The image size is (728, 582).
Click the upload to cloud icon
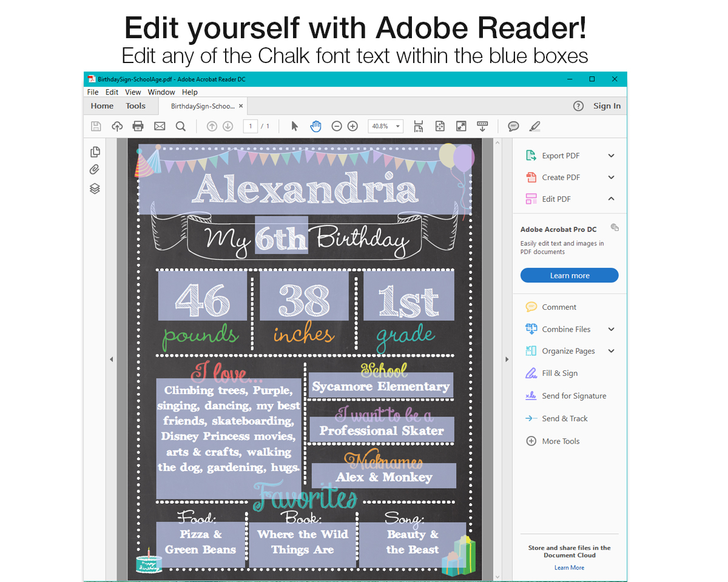(x=117, y=126)
